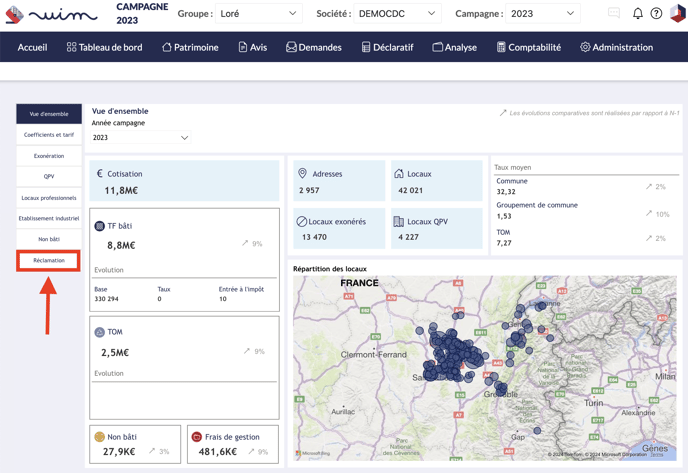Open the help question mark icon

click(x=656, y=14)
